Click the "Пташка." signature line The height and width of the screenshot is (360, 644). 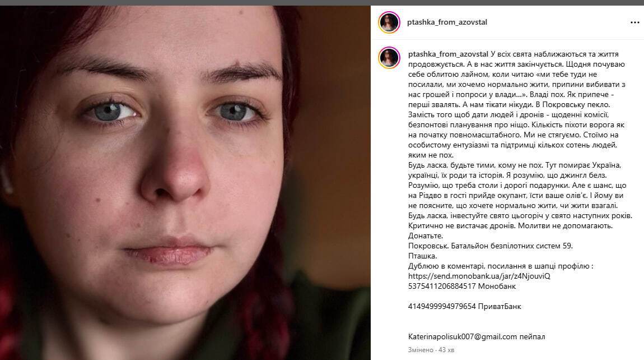(423, 256)
